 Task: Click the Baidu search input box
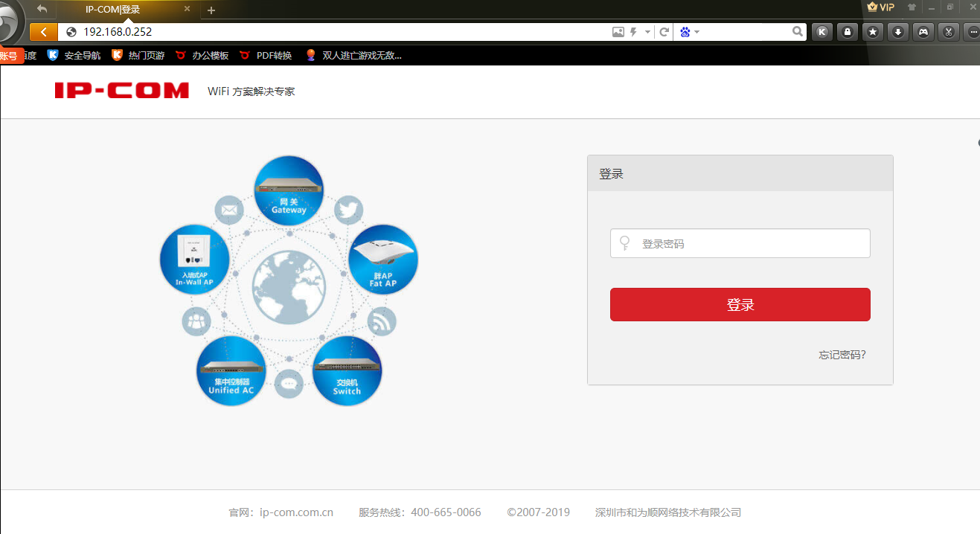[746, 32]
